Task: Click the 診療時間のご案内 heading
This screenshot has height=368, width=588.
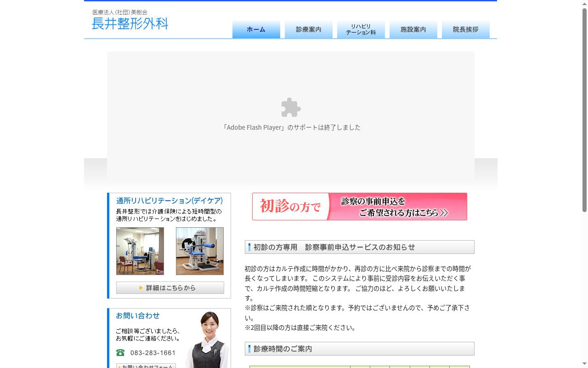Action: tap(360, 349)
